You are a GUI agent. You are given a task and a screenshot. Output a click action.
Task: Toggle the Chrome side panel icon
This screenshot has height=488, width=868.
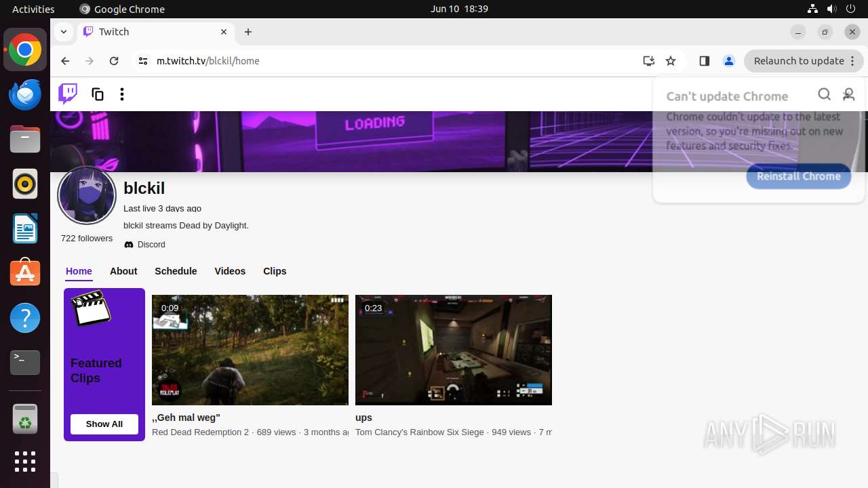[704, 61]
